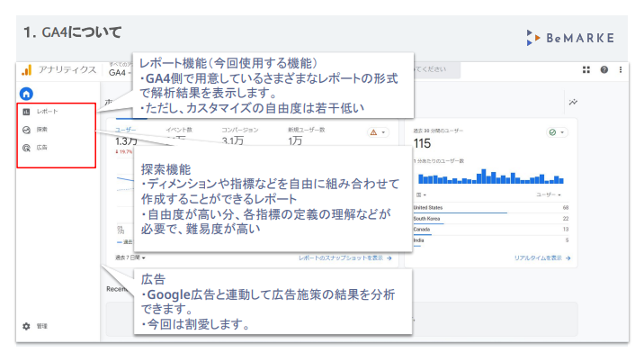The image size is (644, 362).
Task: Click the insights sparkline icon at top right
Action: [573, 102]
